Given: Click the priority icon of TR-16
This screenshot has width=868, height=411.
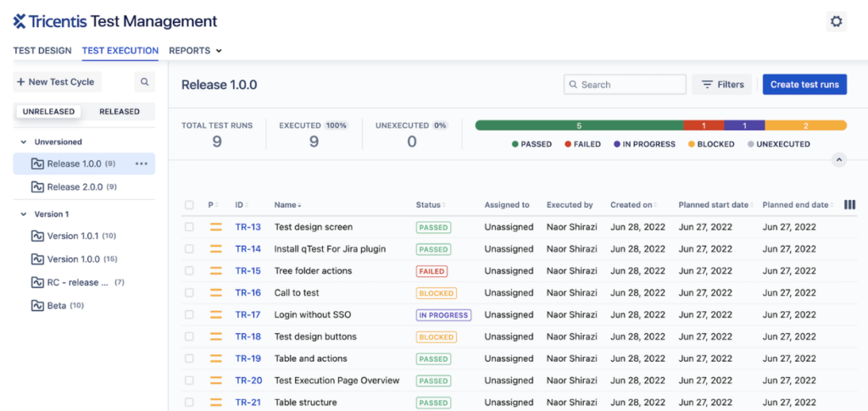Looking at the screenshot, I should pyautogui.click(x=215, y=292).
